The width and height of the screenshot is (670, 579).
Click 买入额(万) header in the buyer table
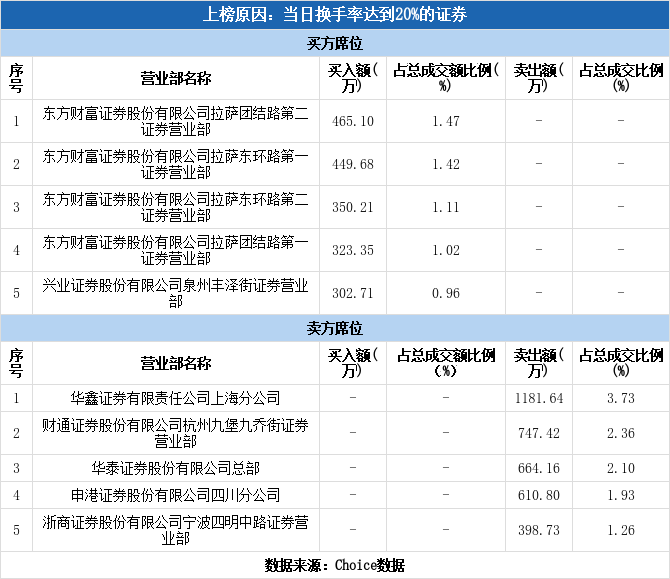point(353,78)
